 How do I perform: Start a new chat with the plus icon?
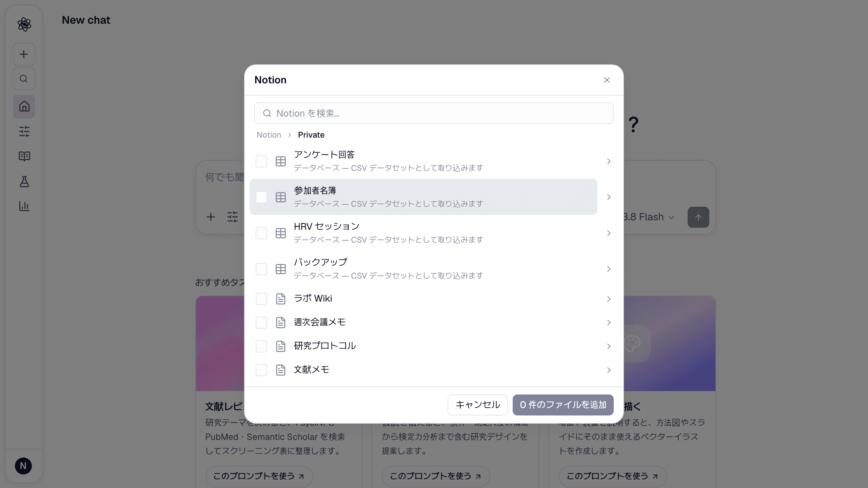(24, 54)
